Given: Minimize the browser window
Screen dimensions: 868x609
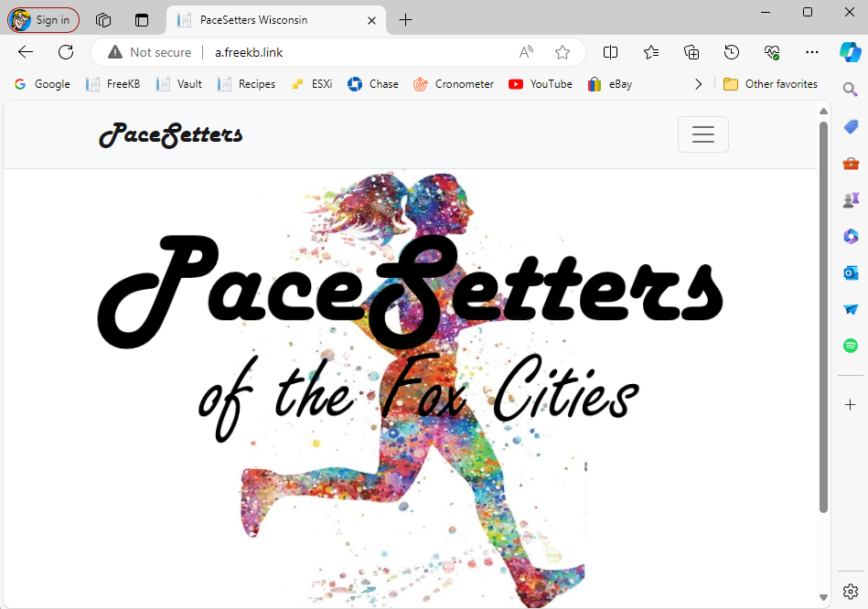Looking at the screenshot, I should click(766, 12).
